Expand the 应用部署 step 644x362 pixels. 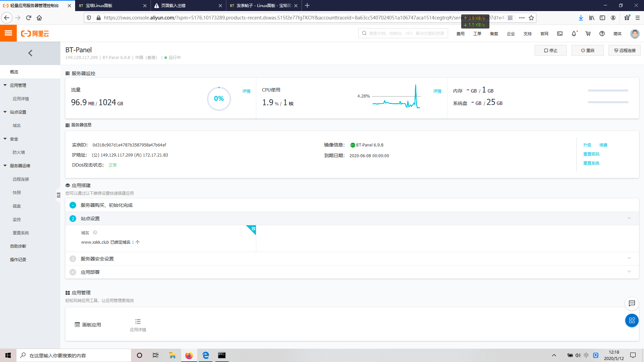pos(629,271)
